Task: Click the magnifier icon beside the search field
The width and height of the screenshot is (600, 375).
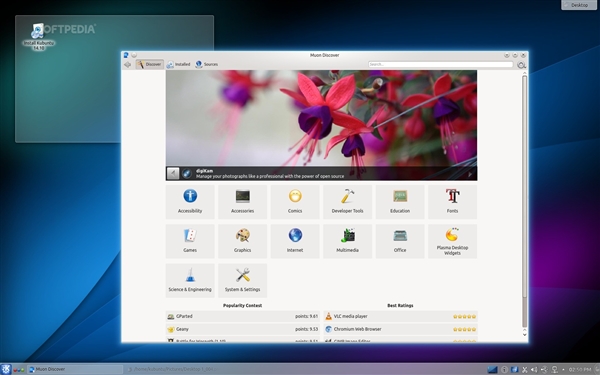Action: [x=521, y=65]
